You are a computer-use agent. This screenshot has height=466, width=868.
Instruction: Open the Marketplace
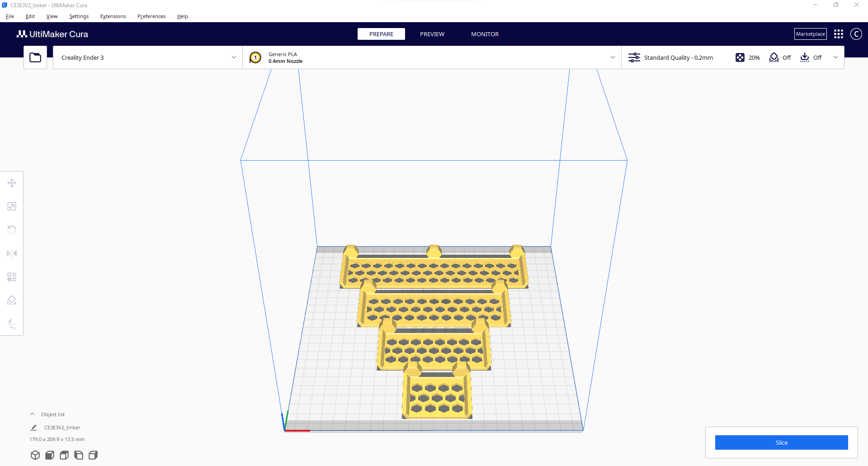tap(810, 34)
